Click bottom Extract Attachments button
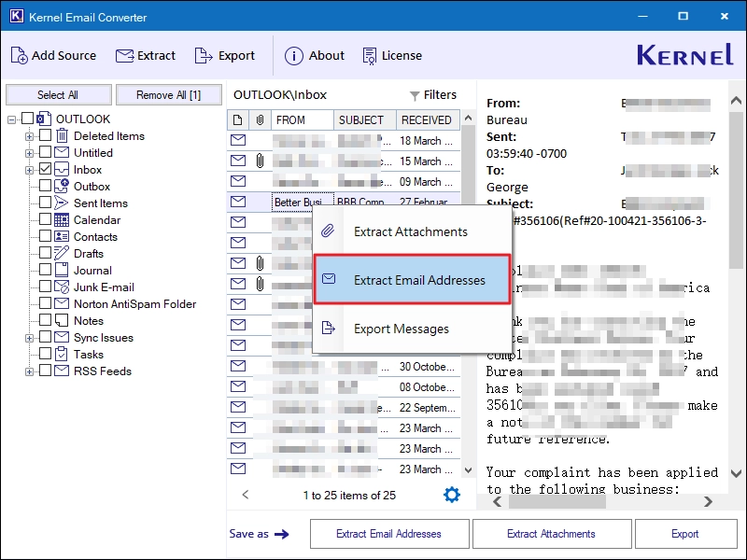Screen dimensions: 747x560 pos(552,534)
